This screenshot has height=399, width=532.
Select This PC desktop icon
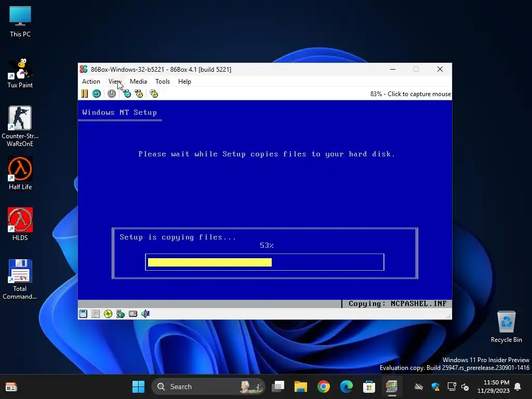[x=20, y=22]
